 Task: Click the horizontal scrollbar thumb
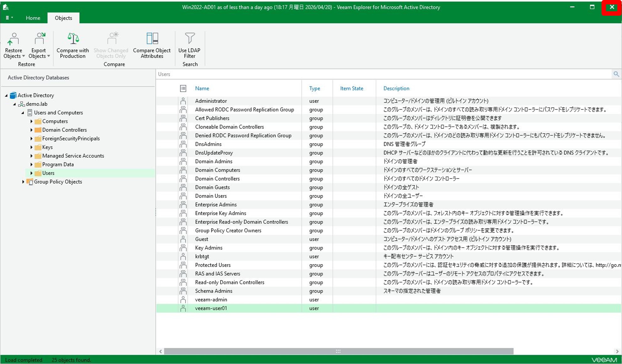coord(339,351)
